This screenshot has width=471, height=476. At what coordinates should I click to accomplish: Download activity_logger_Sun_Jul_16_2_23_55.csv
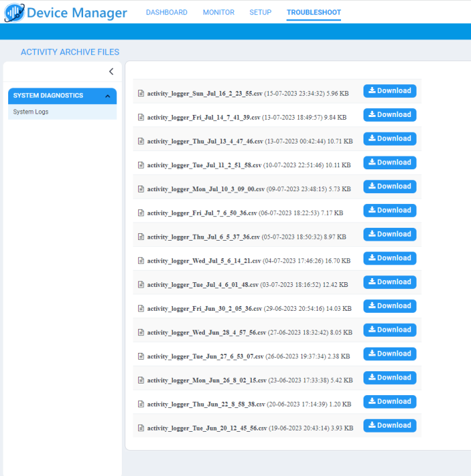389,91
